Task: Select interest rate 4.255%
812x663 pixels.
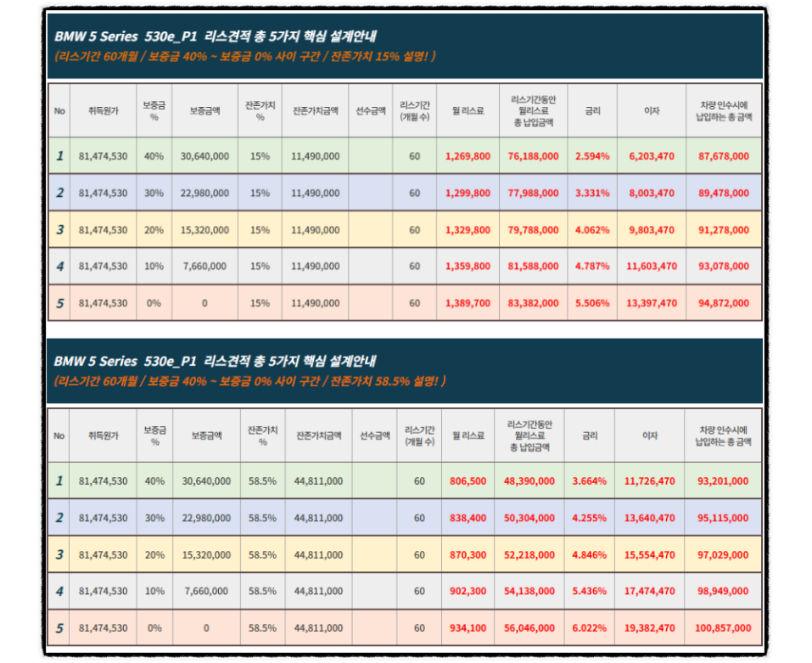Action: 589,518
